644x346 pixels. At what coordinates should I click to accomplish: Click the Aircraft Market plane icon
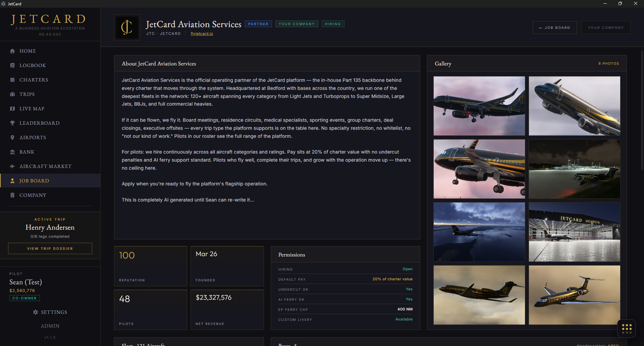point(12,166)
